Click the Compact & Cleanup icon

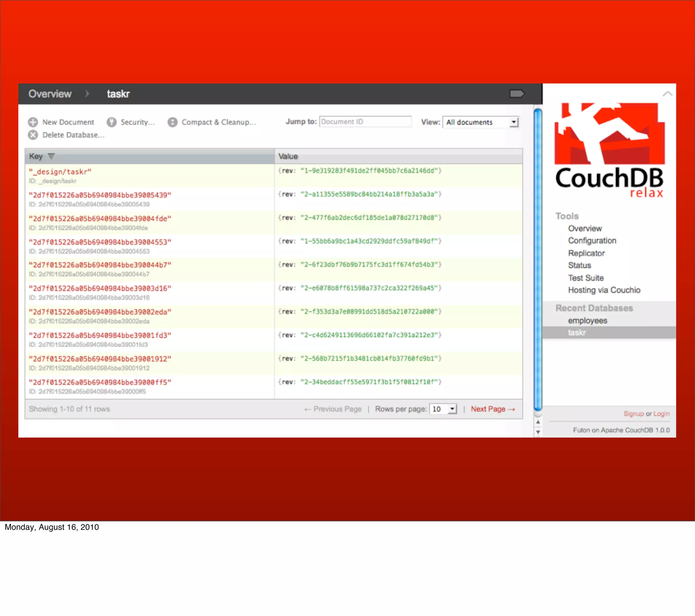[x=172, y=122]
